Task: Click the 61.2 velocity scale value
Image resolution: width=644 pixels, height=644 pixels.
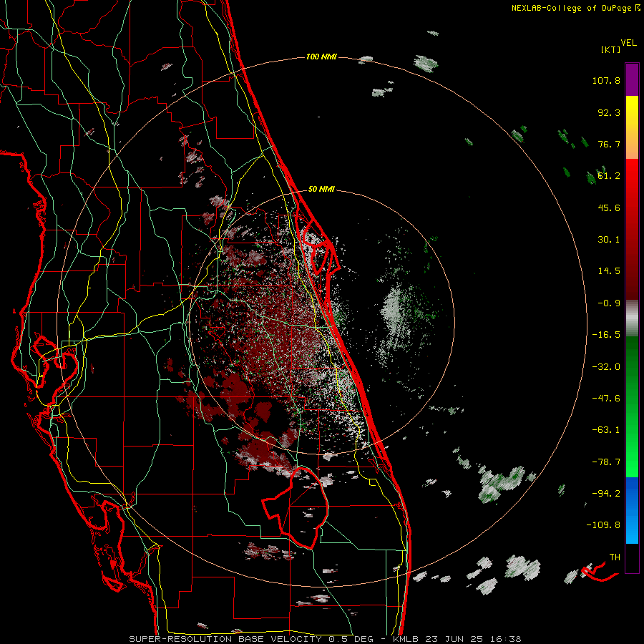Action: (x=609, y=176)
